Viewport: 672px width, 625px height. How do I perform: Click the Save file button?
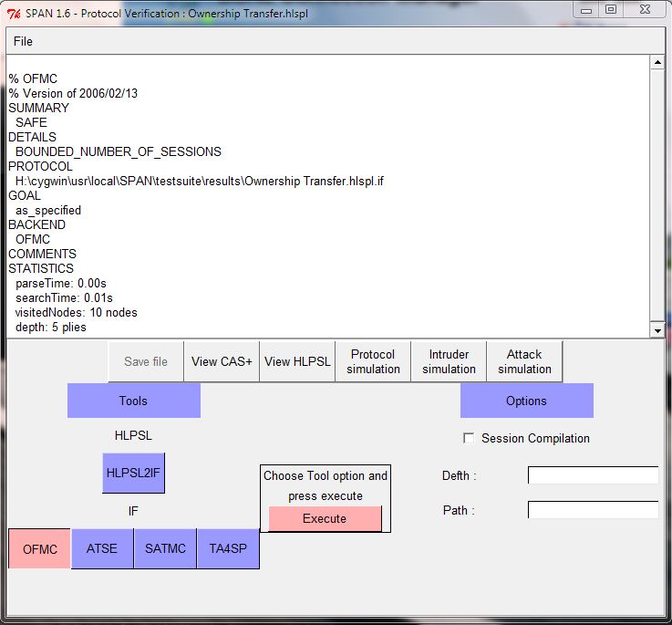pyautogui.click(x=146, y=361)
